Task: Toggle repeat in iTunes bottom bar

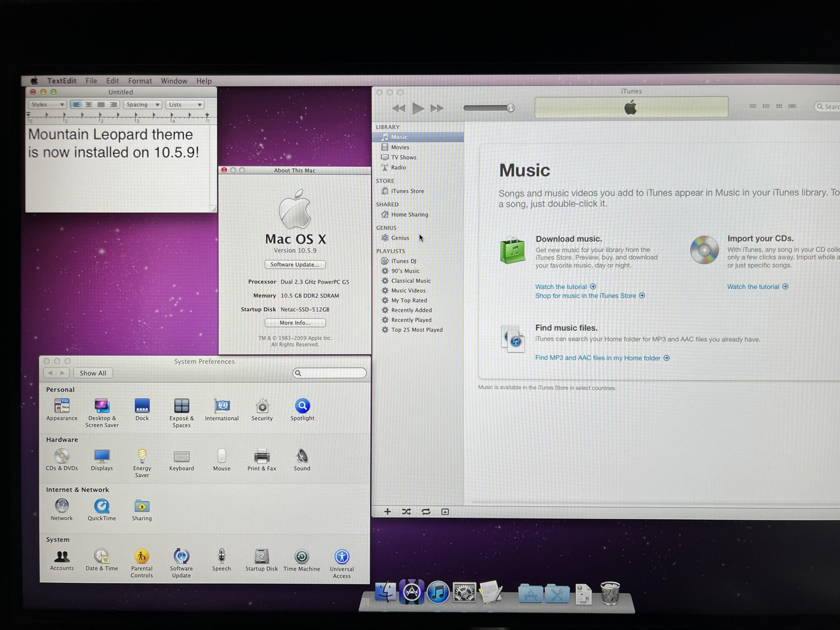Action: coord(426,512)
